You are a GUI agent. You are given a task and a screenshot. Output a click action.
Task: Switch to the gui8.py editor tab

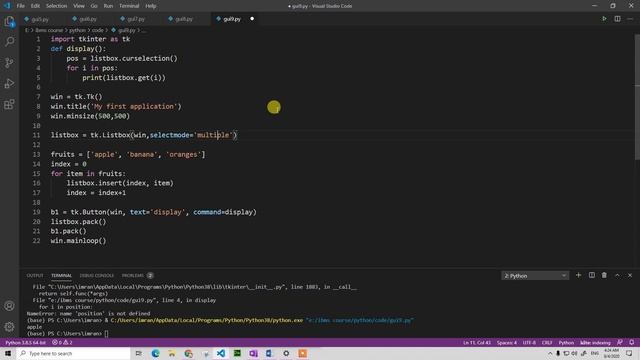click(184, 19)
